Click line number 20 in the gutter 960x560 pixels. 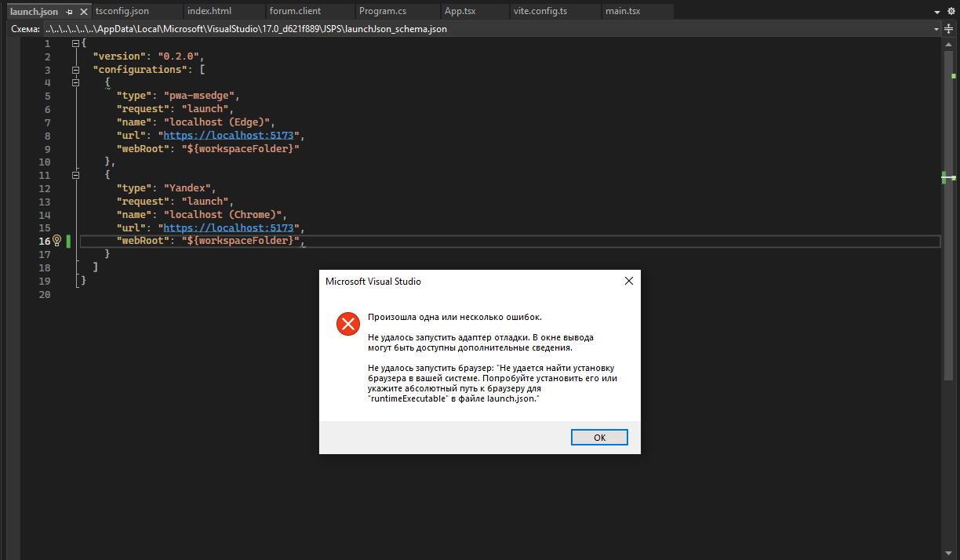click(x=44, y=294)
